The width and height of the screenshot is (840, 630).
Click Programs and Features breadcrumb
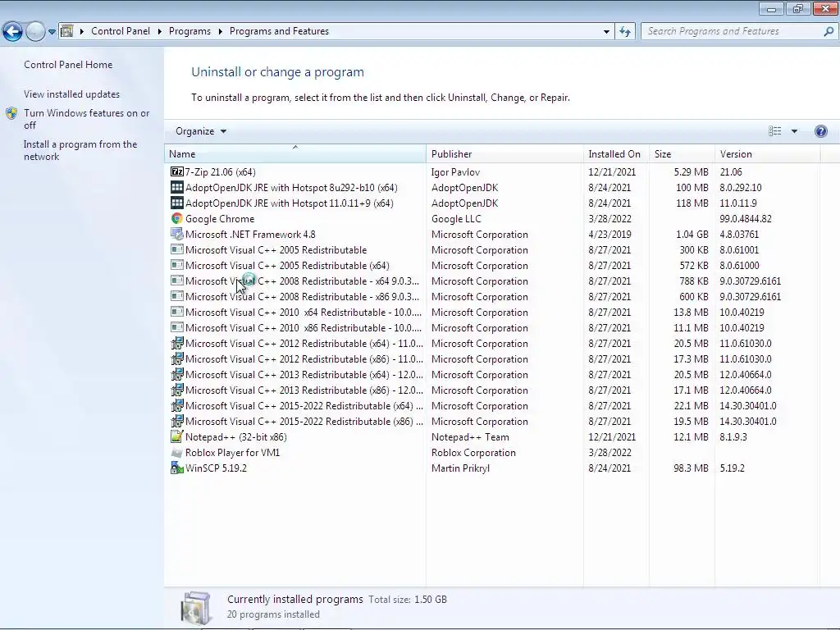(279, 31)
